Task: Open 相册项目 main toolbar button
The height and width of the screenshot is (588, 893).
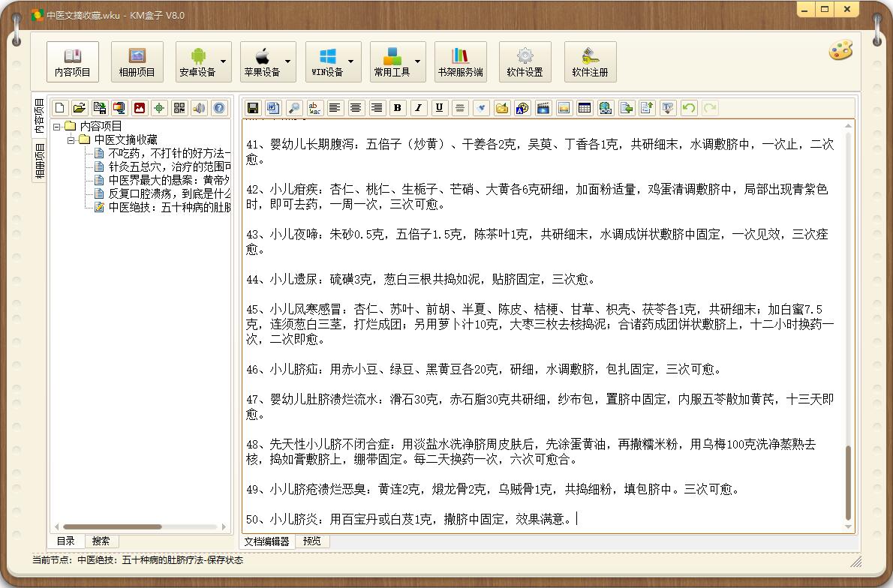Action: tap(137, 61)
